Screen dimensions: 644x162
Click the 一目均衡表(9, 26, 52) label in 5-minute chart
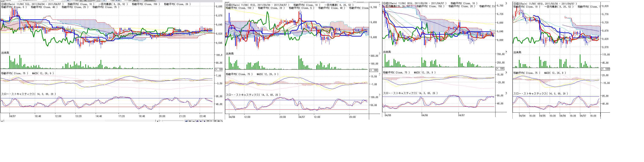point(113,4)
